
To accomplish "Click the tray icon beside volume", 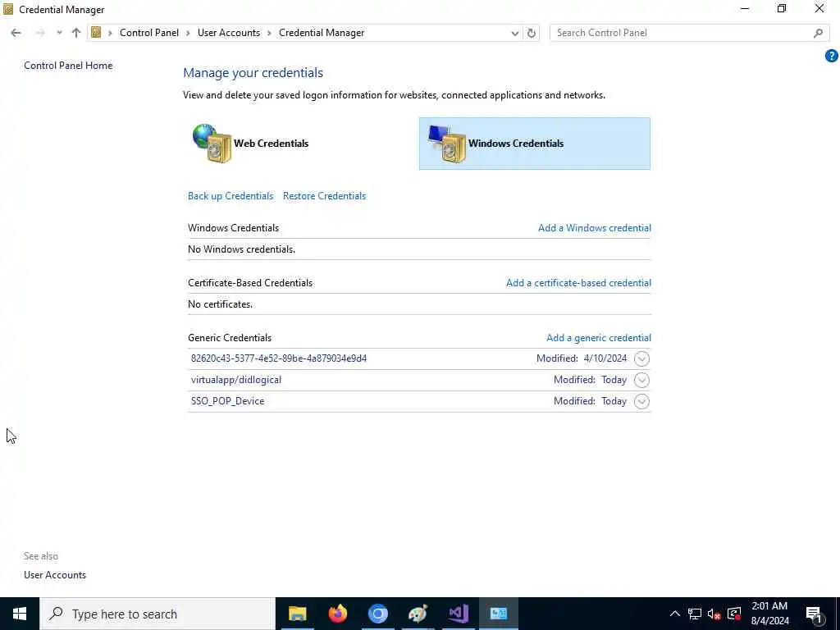I will tap(734, 614).
